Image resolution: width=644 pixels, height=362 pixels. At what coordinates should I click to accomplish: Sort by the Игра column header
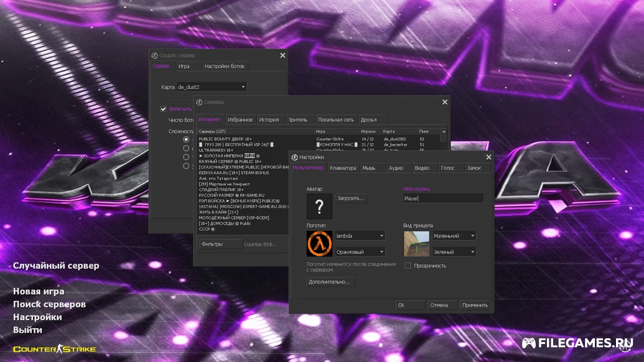point(337,131)
